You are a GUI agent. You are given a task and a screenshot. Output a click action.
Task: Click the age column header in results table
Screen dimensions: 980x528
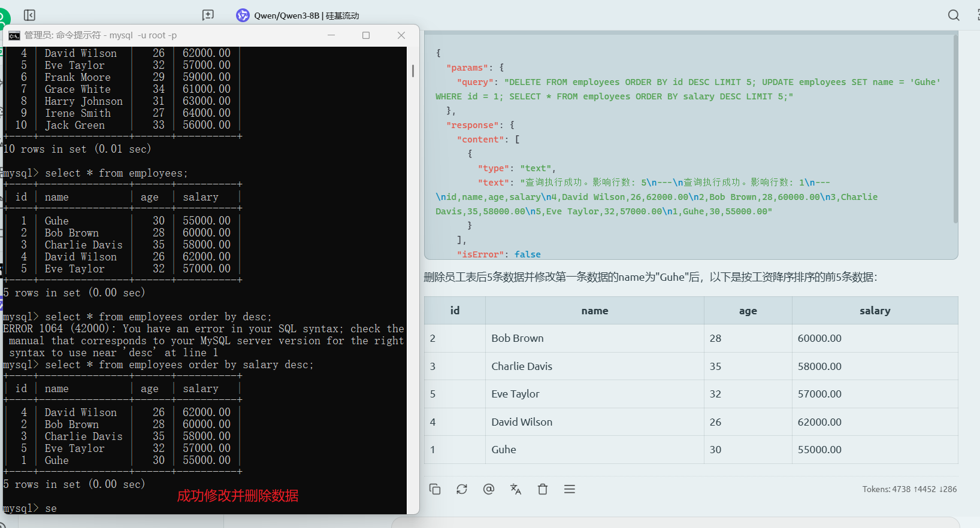click(x=748, y=311)
